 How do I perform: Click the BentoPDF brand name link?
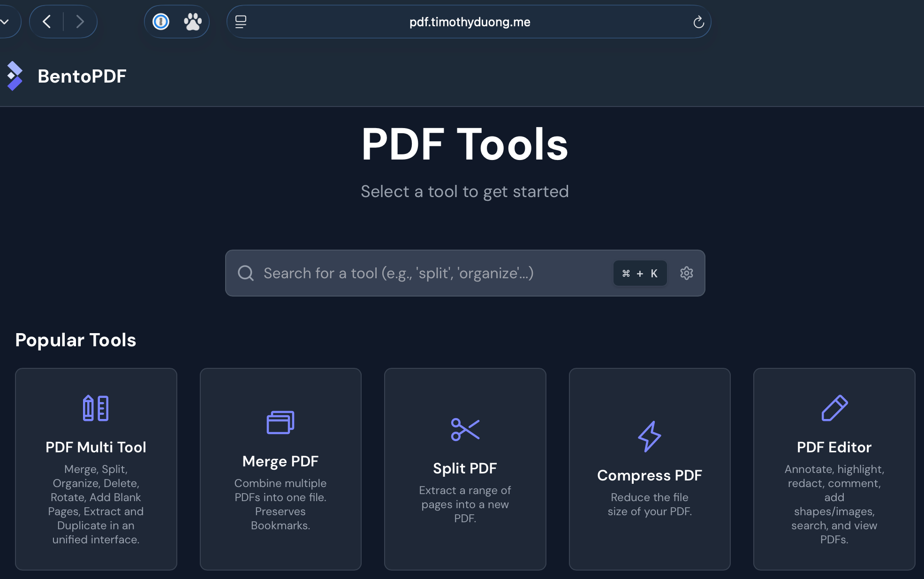[82, 76]
